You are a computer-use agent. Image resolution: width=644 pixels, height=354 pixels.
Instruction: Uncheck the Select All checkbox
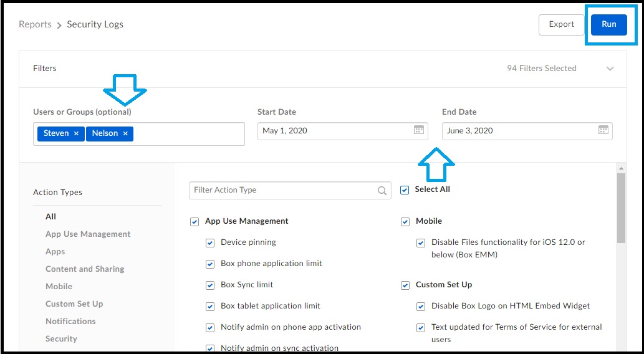tap(405, 190)
